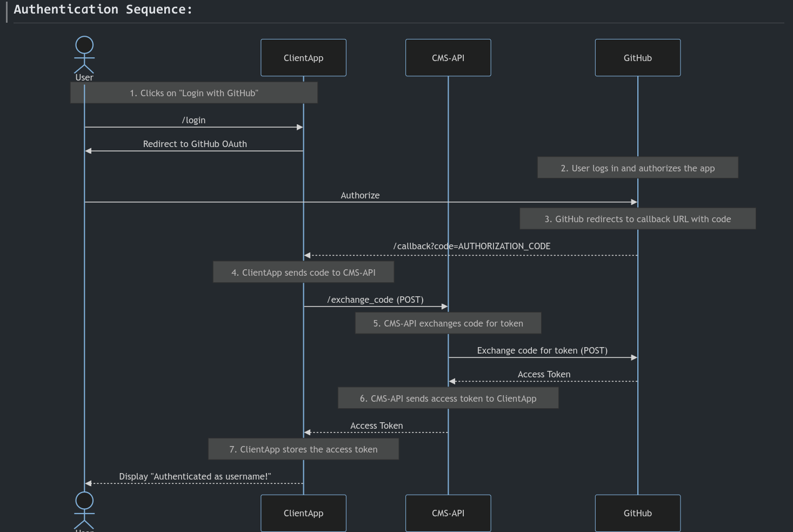Click note "5. CMS-API exchanges code for token"
The image size is (793, 532).
(x=448, y=323)
